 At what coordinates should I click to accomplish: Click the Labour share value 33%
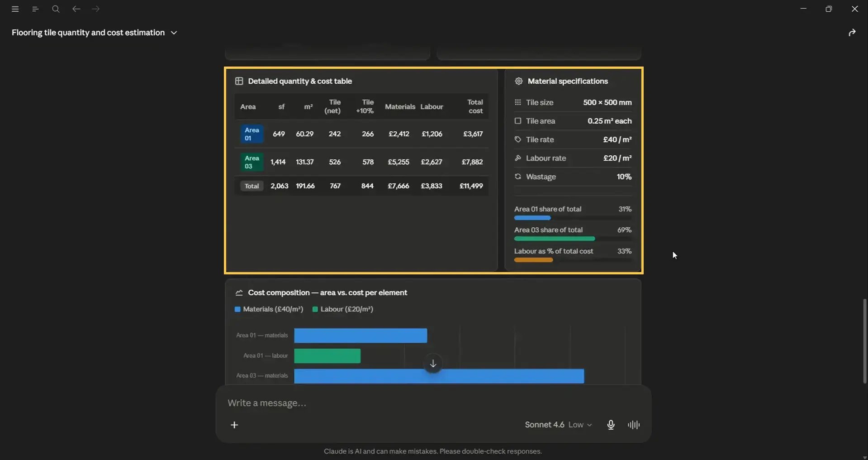pos(624,251)
